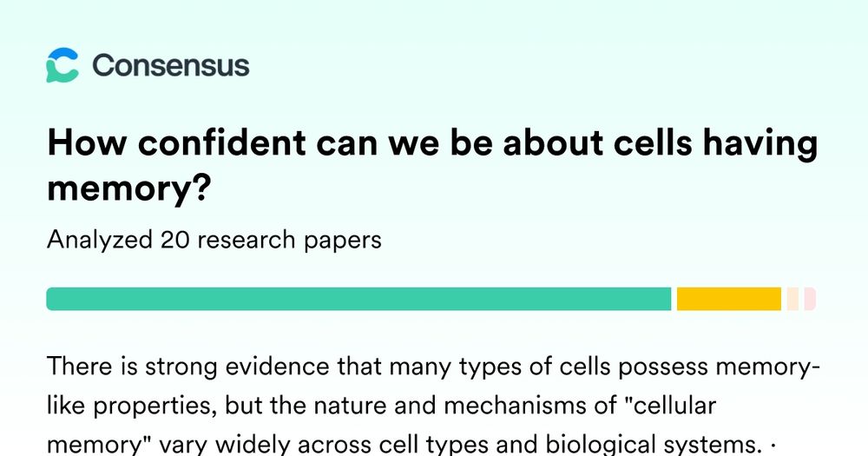Click the Consensus speech-bubble logo icon

62,65
